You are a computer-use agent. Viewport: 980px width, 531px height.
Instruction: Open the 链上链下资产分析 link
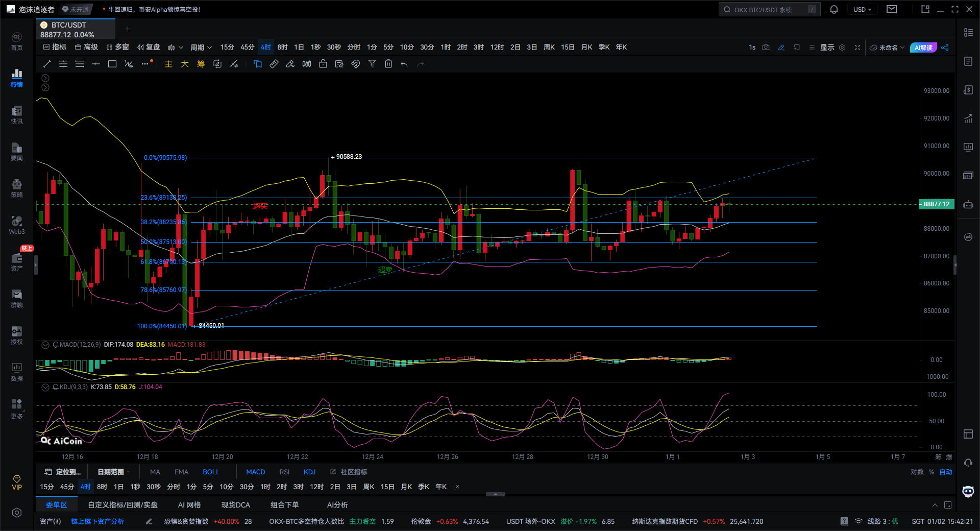point(97,521)
